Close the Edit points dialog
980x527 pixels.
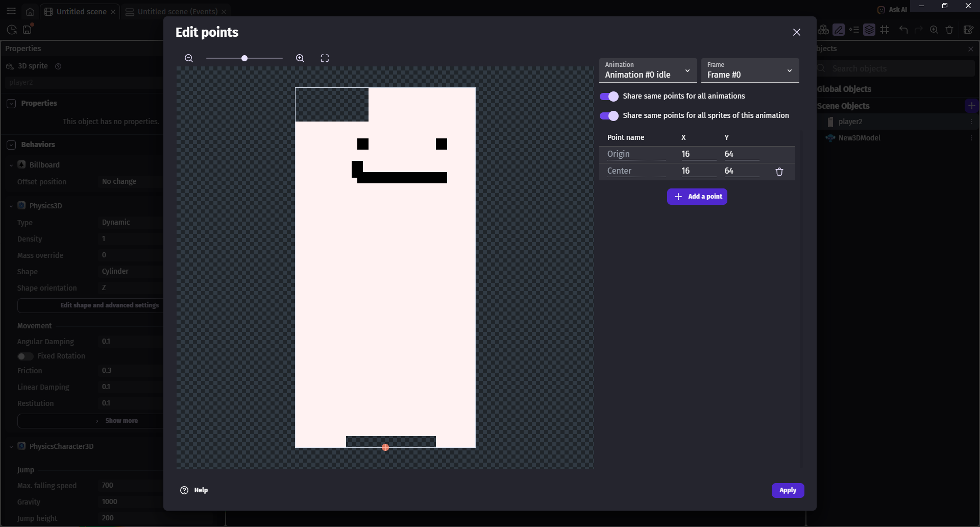point(796,32)
